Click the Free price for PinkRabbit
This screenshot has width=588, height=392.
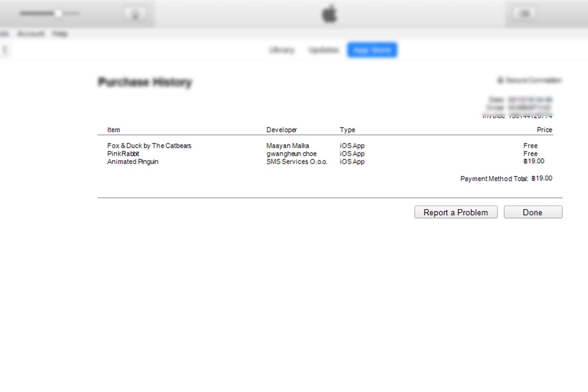coord(530,154)
